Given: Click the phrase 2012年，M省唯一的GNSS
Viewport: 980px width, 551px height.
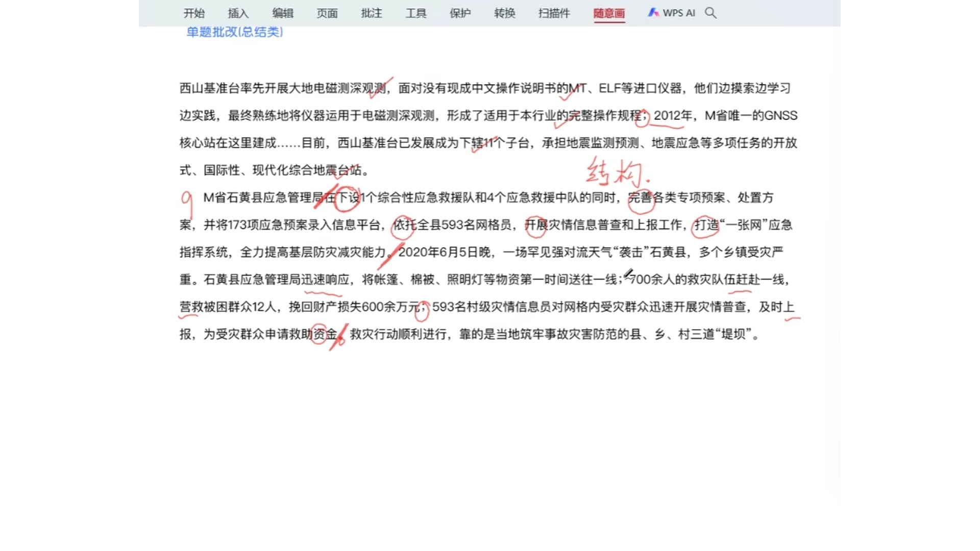Looking at the screenshot, I should click(725, 116).
